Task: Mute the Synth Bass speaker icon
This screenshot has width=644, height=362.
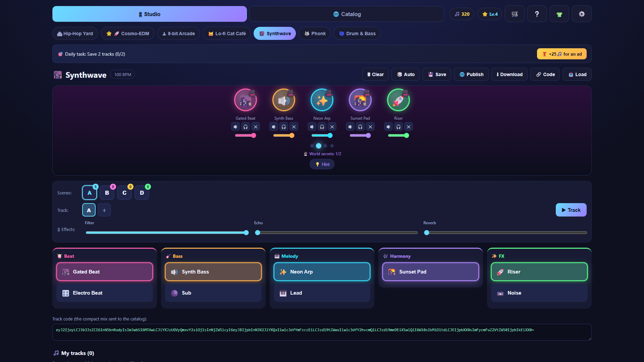Action: click(x=274, y=127)
